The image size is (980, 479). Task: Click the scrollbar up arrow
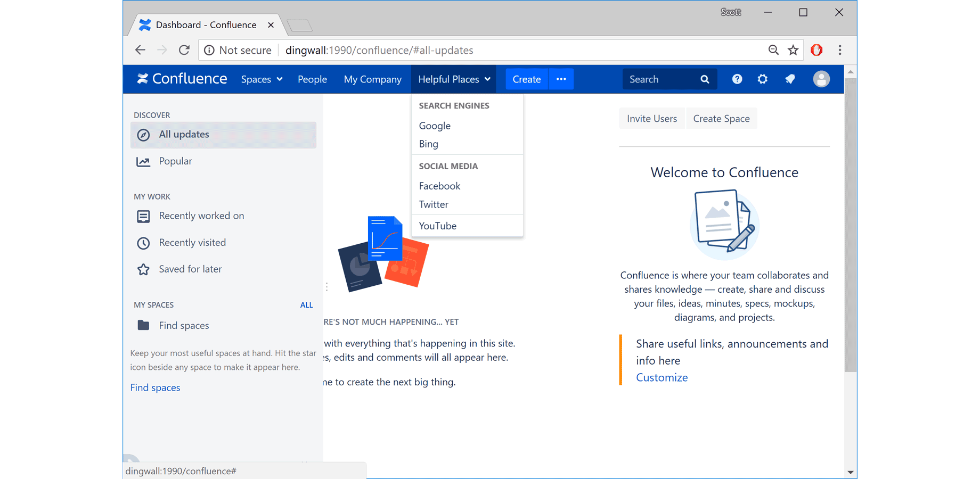coord(851,71)
